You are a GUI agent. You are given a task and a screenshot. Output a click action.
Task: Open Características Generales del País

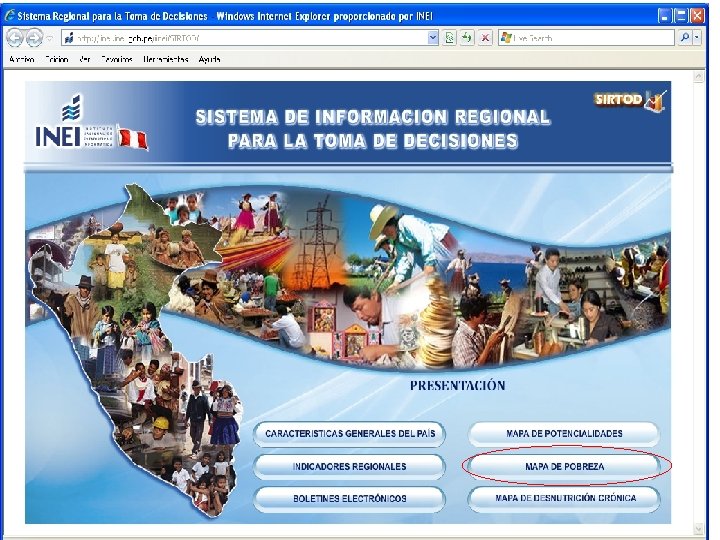tap(350, 433)
